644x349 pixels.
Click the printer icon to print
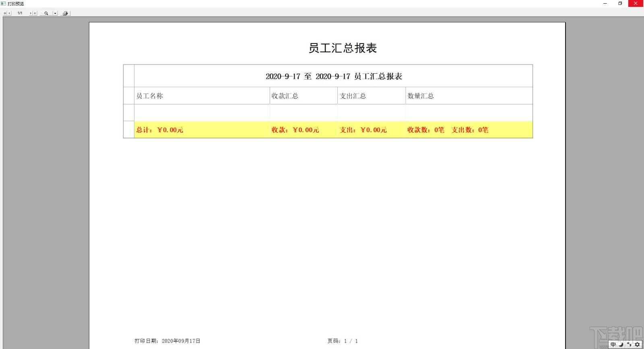tap(65, 13)
